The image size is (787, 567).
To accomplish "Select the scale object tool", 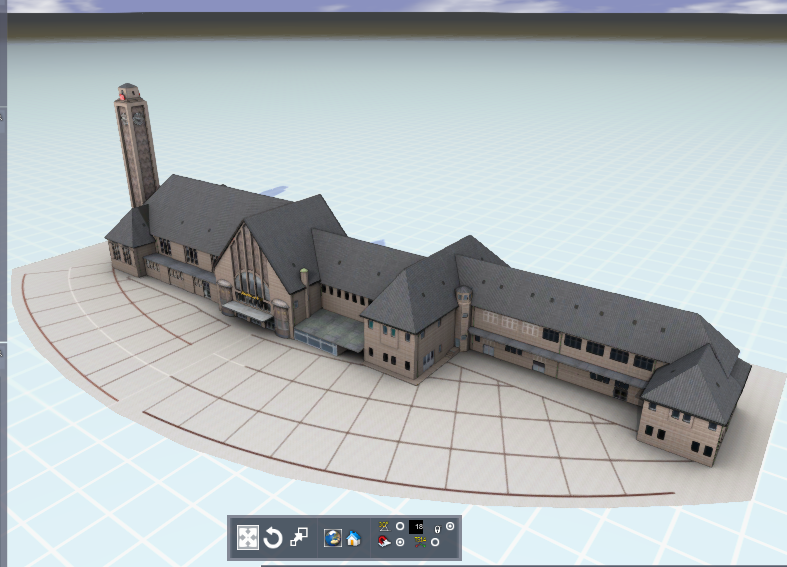I will click(x=299, y=537).
